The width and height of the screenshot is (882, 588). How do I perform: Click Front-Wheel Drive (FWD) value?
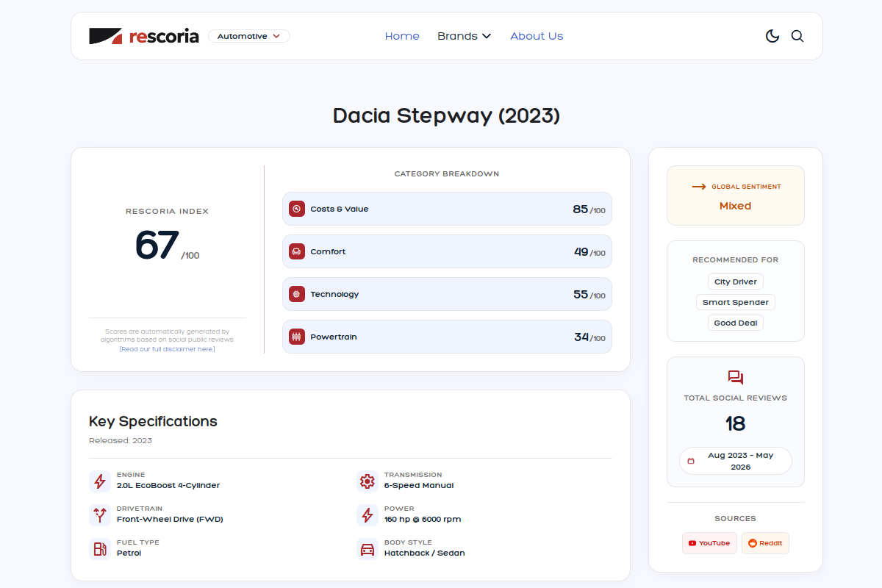pyautogui.click(x=170, y=519)
